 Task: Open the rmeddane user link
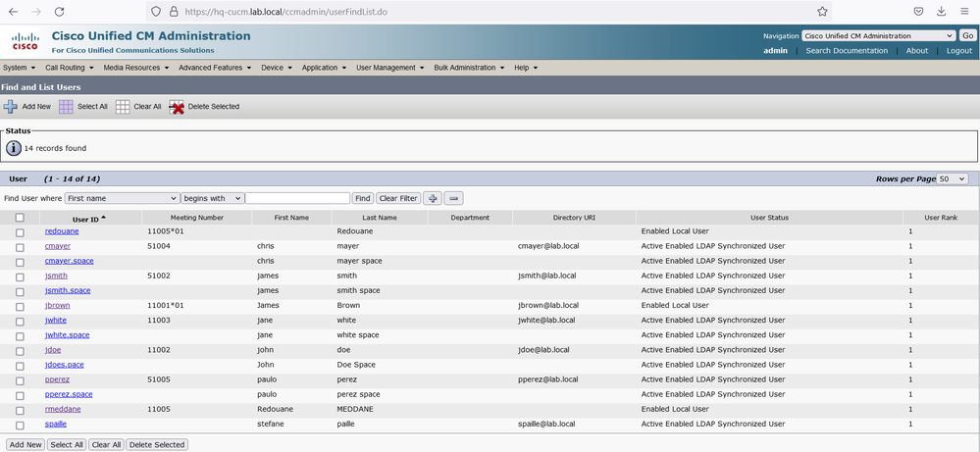63,409
